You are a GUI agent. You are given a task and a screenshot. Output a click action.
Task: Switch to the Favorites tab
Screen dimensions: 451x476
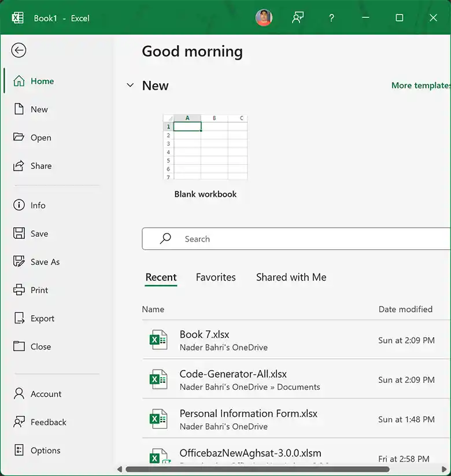(x=216, y=277)
